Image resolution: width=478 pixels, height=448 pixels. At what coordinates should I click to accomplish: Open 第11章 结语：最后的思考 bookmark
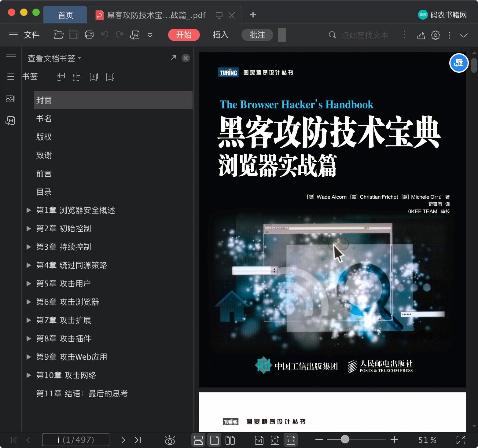pyautogui.click(x=82, y=394)
